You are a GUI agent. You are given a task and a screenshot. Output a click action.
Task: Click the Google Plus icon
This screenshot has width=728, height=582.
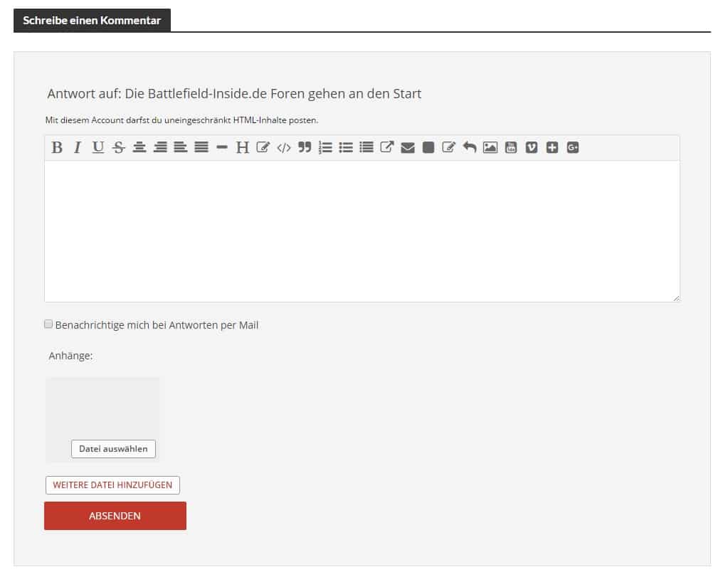[x=573, y=147]
